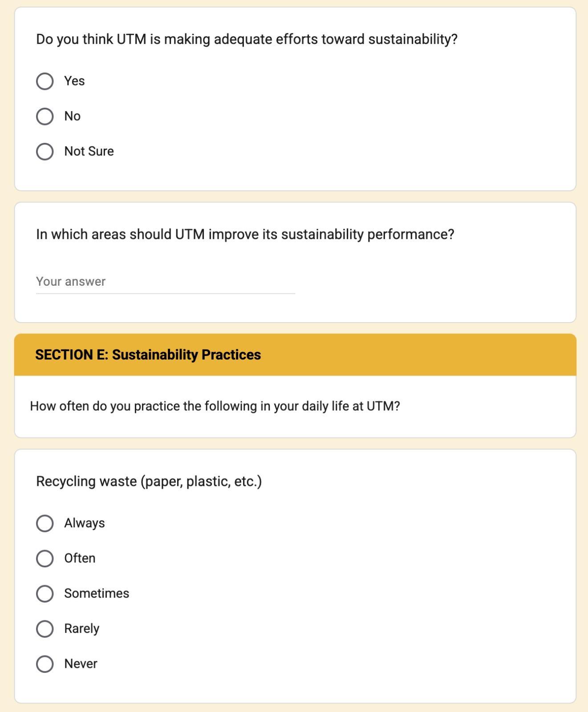
Task: Choose the 'Sometimes' recycling option
Action: tap(45, 594)
